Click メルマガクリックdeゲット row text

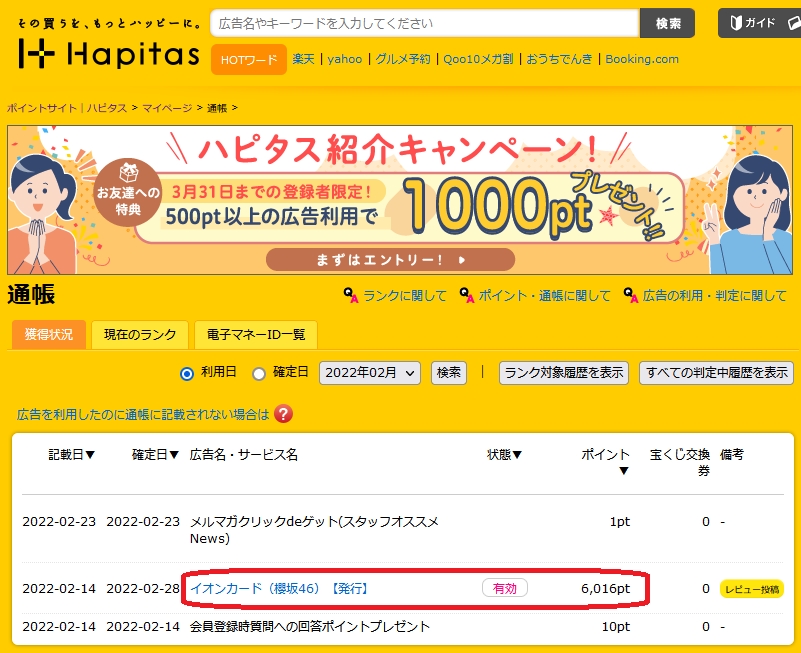click(x=314, y=530)
